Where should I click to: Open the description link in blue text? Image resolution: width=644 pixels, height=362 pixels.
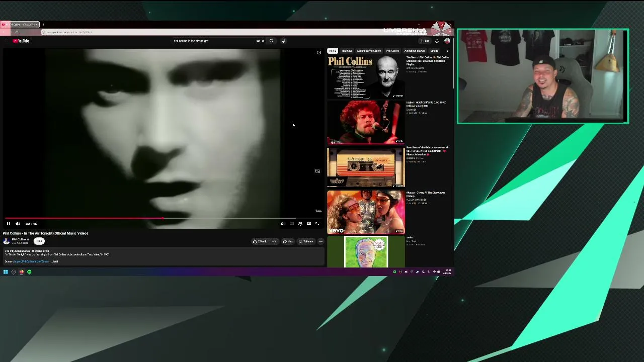[x=31, y=261]
